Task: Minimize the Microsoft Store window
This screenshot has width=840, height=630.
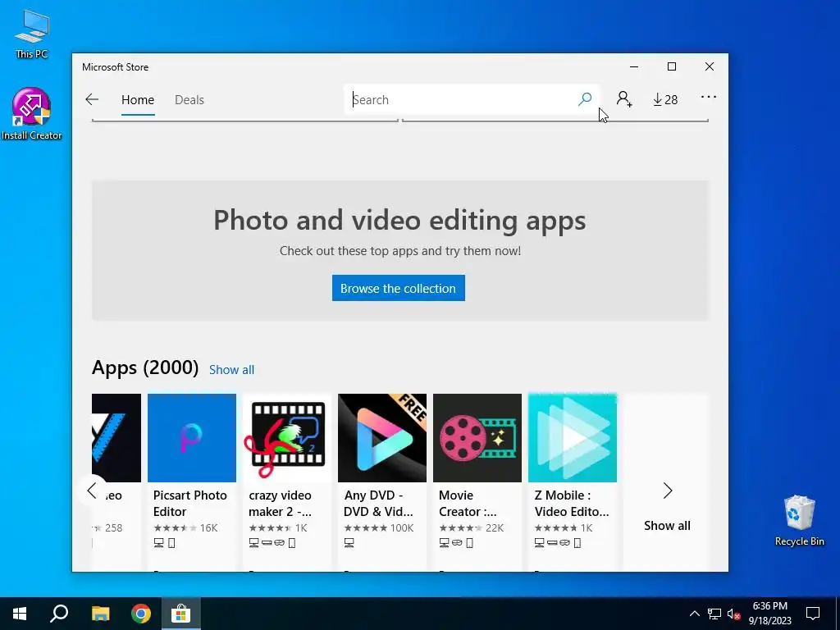Action: coord(634,66)
